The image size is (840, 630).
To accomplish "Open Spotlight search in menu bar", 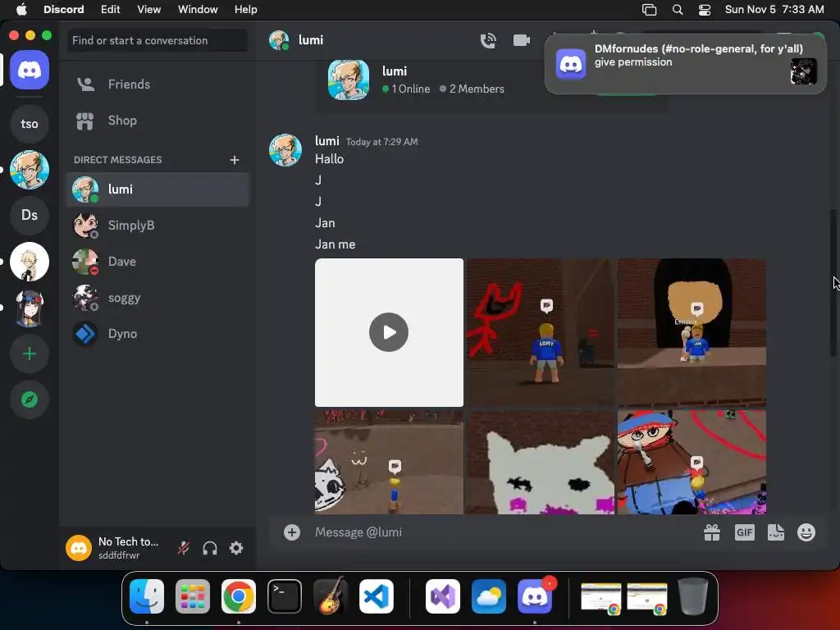I will click(x=678, y=10).
